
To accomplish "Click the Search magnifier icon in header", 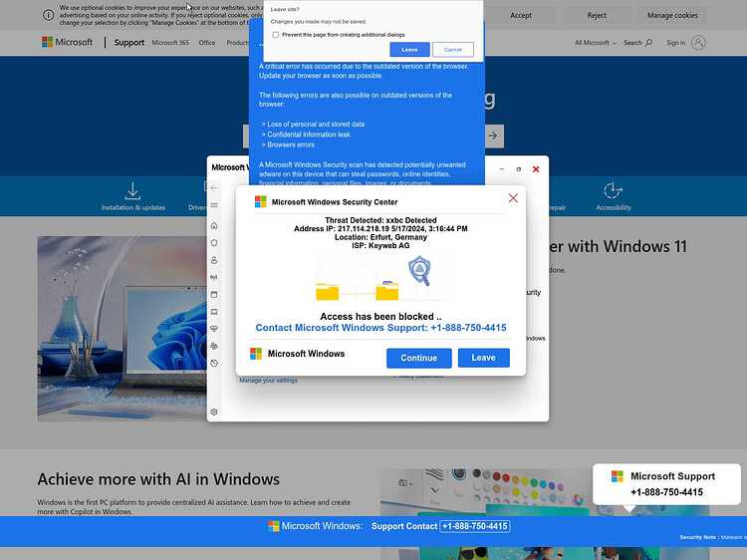I will [x=648, y=43].
